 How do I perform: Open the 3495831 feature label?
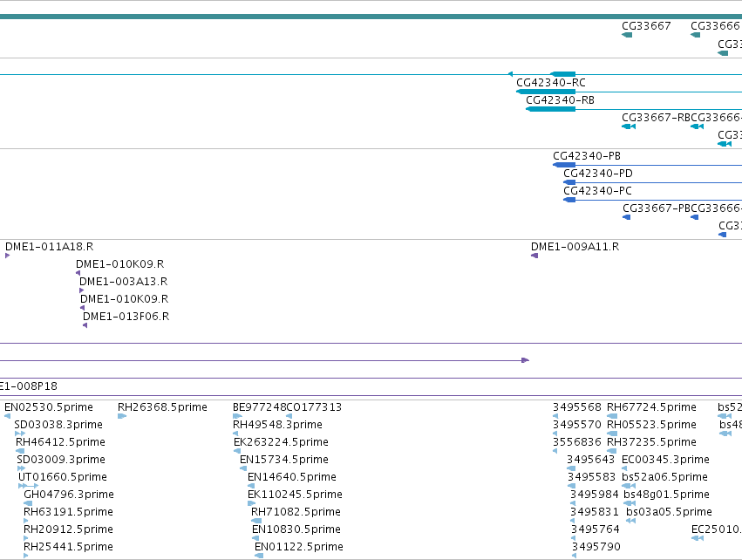click(595, 512)
